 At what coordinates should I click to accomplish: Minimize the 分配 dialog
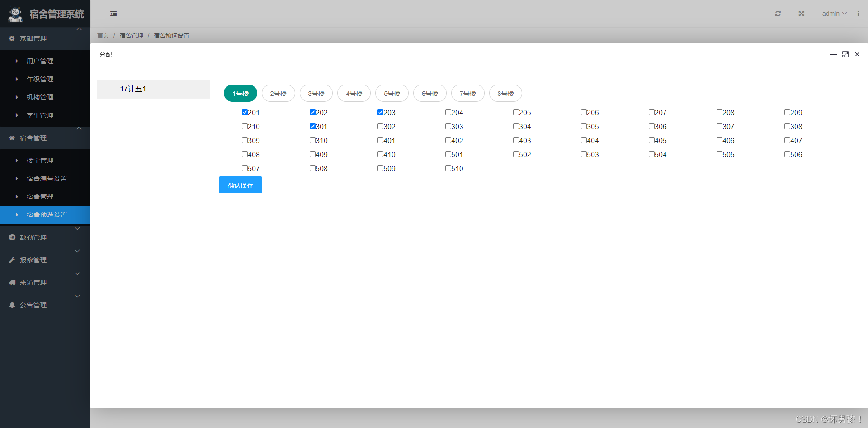(x=834, y=54)
